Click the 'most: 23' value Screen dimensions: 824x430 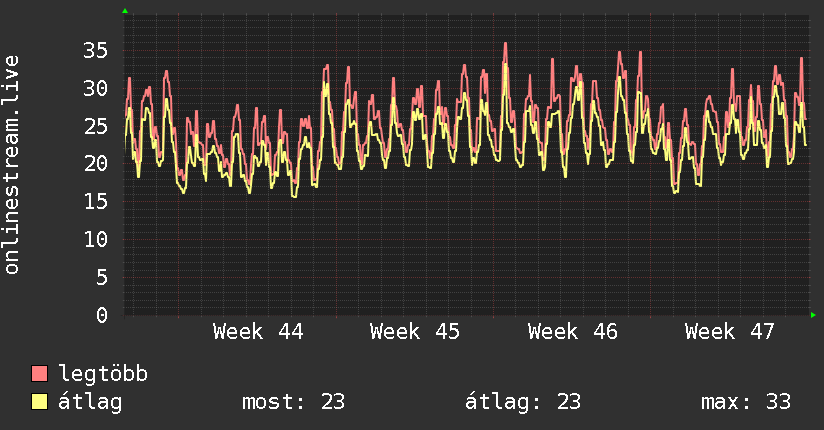pyautogui.click(x=293, y=402)
